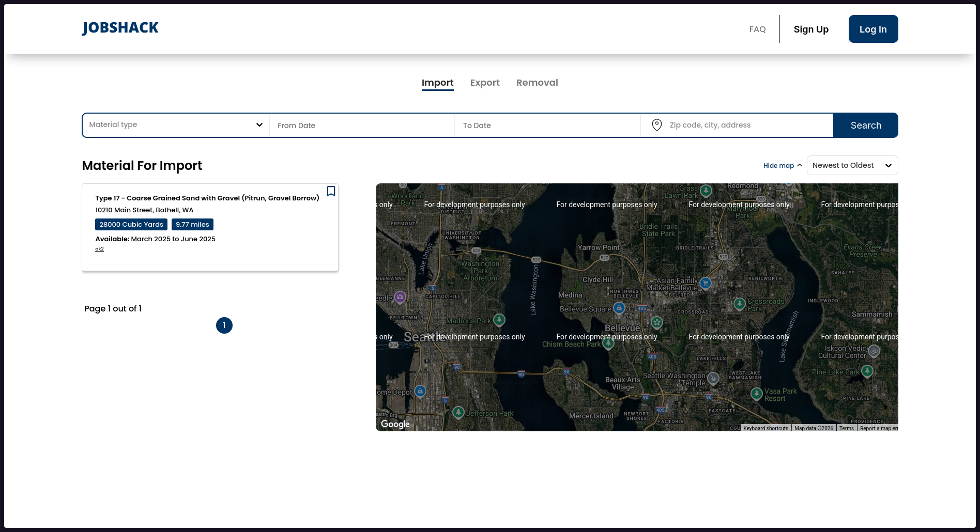Viewport: 980px width, 532px height.
Task: Click the location pin icon in search
Action: click(656, 125)
